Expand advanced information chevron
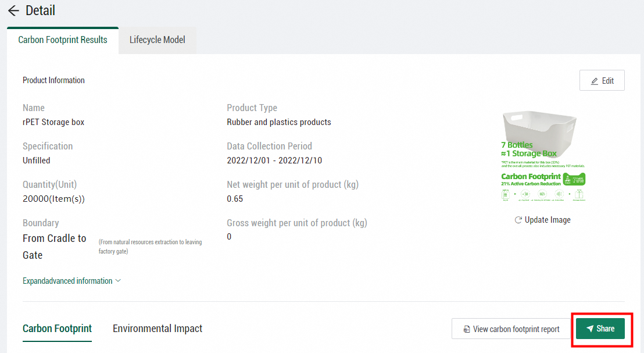644x353 pixels. [x=118, y=281]
